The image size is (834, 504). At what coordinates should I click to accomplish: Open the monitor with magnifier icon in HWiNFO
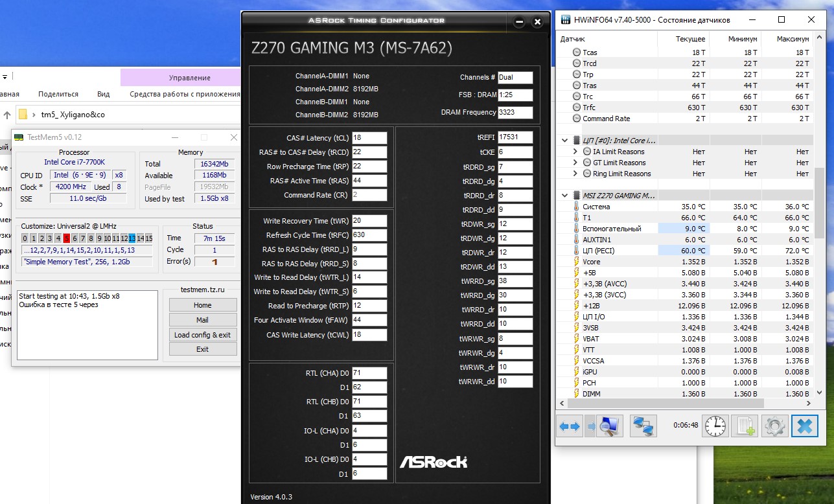[608, 426]
